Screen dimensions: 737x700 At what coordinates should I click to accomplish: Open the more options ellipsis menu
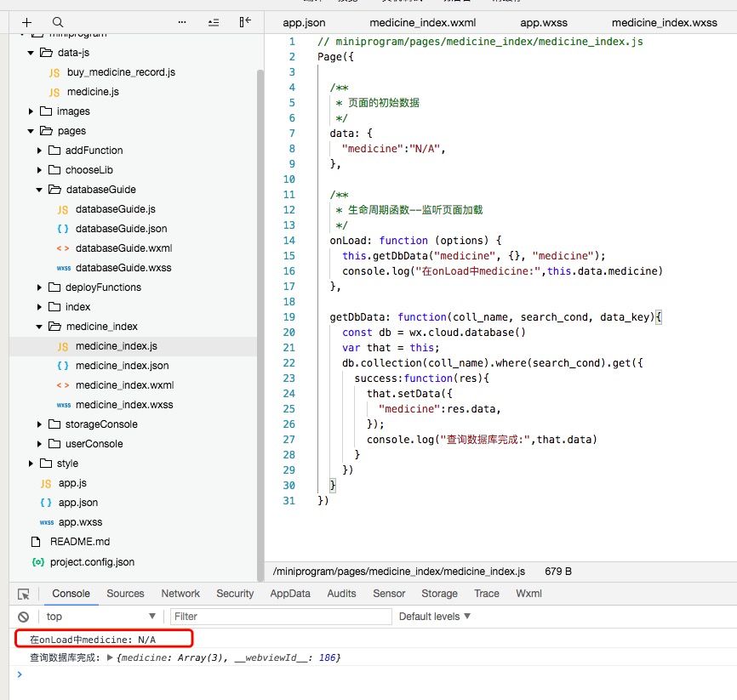point(182,22)
